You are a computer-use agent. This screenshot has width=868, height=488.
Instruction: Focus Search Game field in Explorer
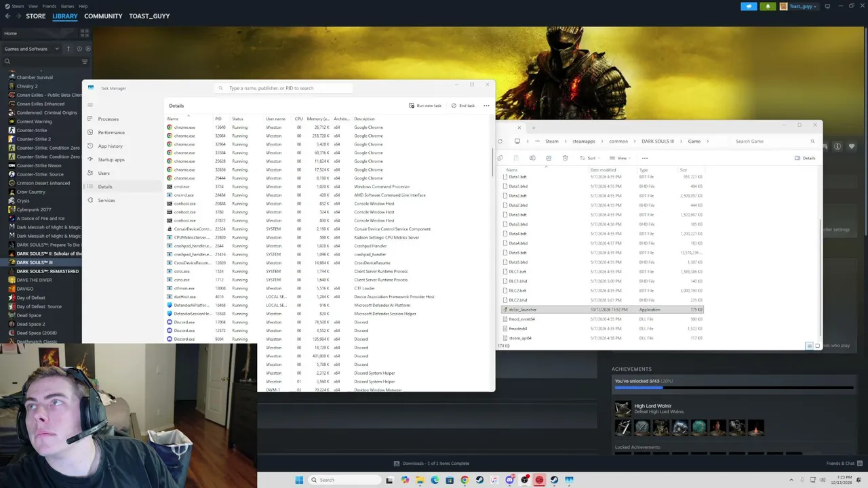[773, 142]
